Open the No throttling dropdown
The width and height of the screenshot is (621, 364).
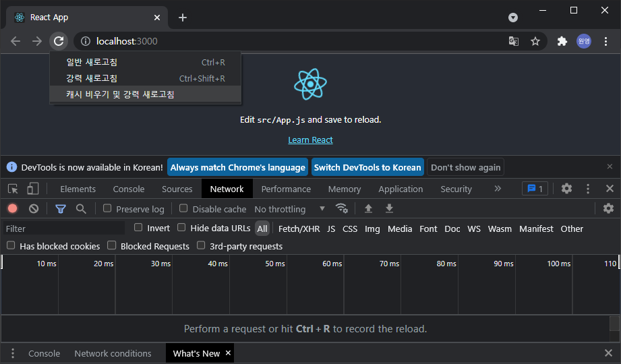pyautogui.click(x=289, y=209)
